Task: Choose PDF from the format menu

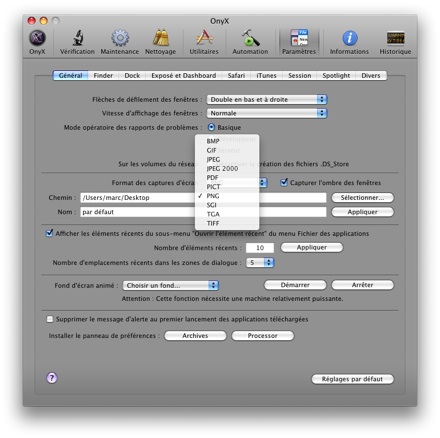Action: coord(227,178)
